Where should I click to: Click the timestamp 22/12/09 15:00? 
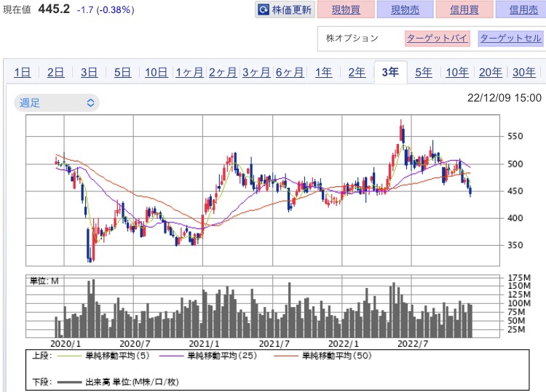click(x=505, y=98)
